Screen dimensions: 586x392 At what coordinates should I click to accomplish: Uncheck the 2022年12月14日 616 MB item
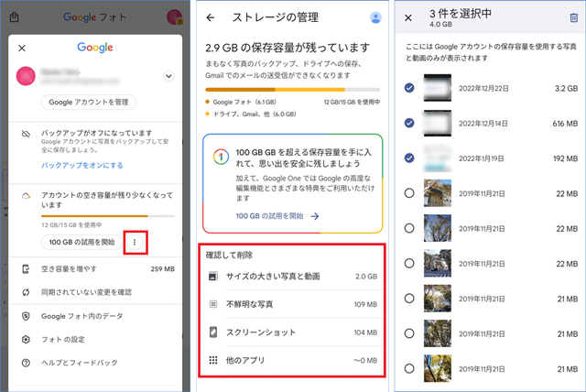pos(409,123)
